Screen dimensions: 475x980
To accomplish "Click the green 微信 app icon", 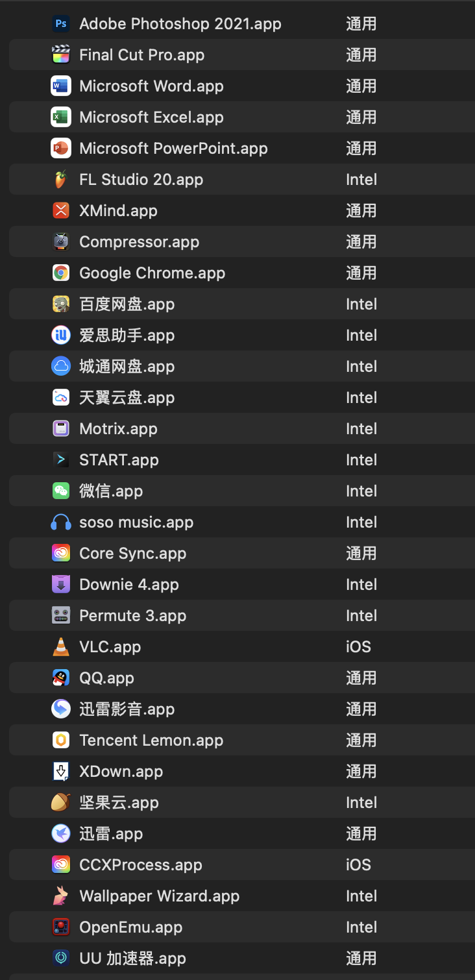I will pyautogui.click(x=60, y=491).
